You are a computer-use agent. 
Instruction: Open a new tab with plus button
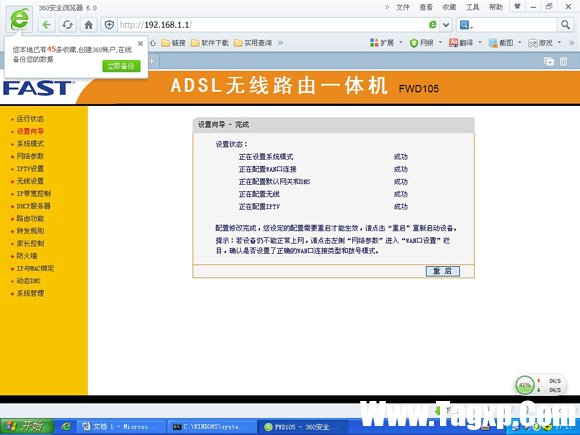pos(152,61)
